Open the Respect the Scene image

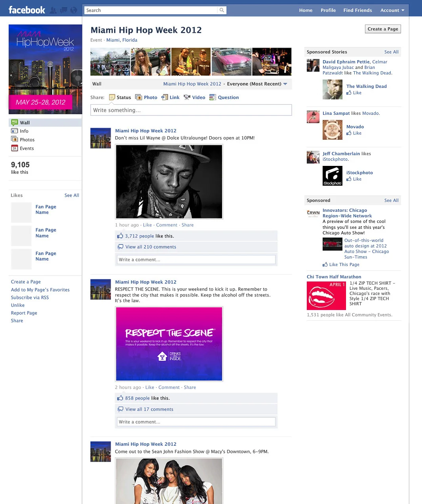coord(169,344)
